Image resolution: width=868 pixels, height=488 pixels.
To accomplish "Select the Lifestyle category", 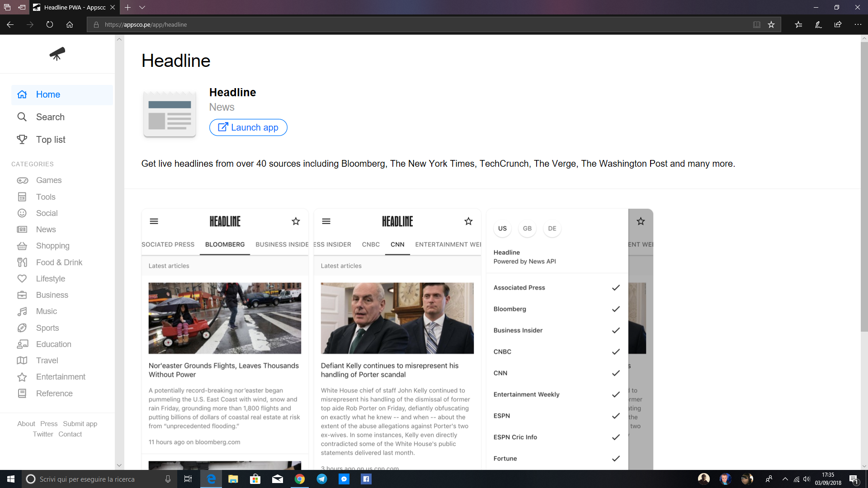I will click(50, 279).
